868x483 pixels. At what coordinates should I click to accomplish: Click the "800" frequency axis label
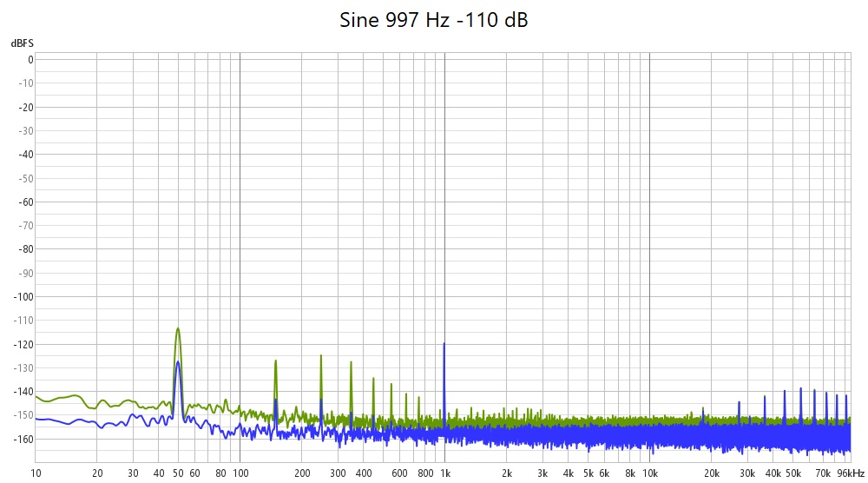[425, 473]
